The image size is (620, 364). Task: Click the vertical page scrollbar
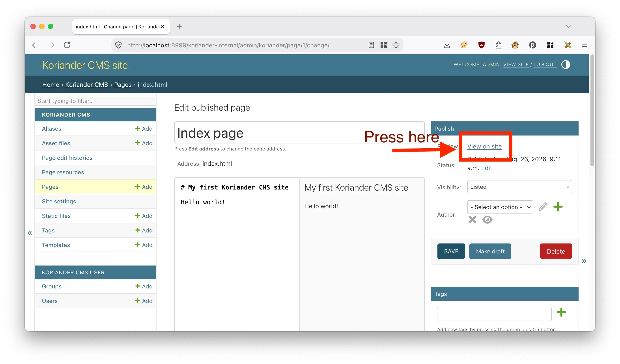click(x=592, y=111)
